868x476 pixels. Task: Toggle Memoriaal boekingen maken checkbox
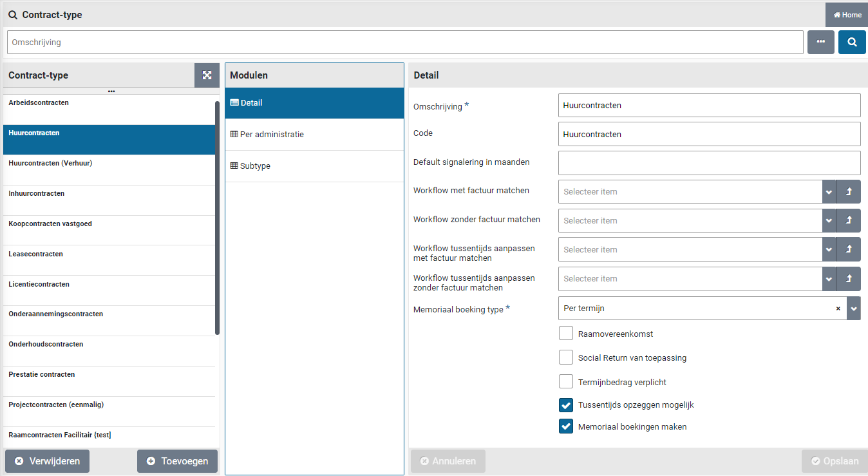[x=566, y=426]
